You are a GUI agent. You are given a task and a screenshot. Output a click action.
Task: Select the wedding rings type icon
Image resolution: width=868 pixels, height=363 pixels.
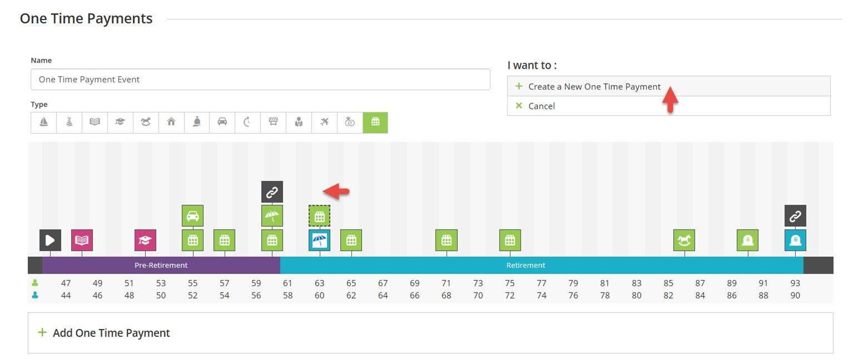point(350,122)
